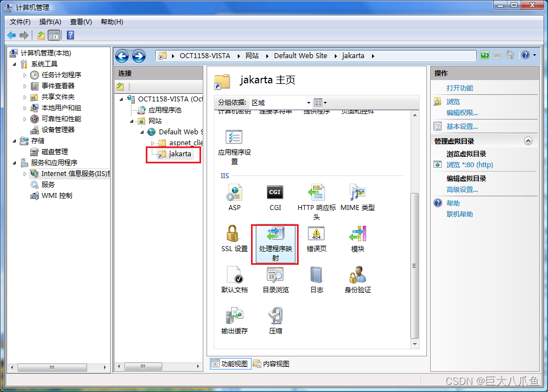Open the 压缩 feature icon
548x392 pixels.
click(276, 321)
